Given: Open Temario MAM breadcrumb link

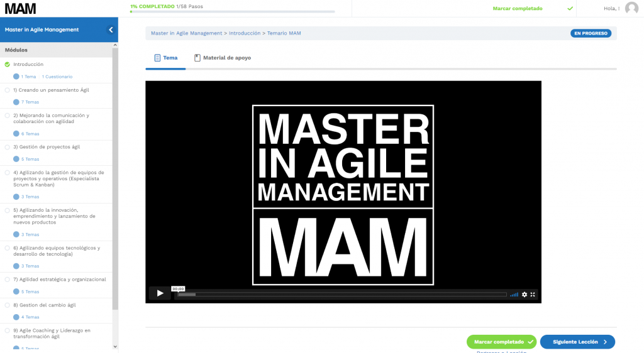Looking at the screenshot, I should 284,33.
